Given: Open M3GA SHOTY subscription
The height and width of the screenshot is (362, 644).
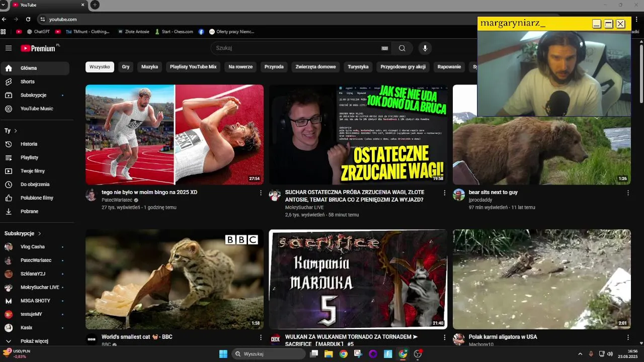Looking at the screenshot, I should (x=35, y=301).
